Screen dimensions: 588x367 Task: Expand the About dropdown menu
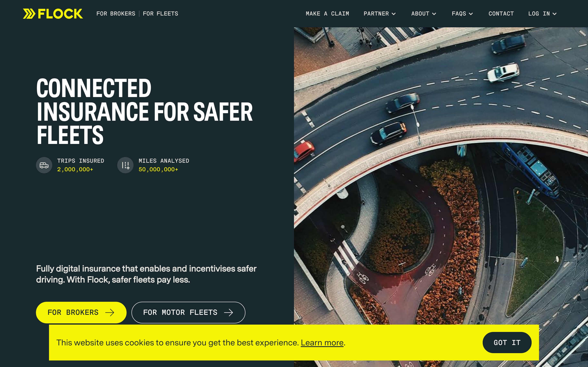click(x=423, y=14)
